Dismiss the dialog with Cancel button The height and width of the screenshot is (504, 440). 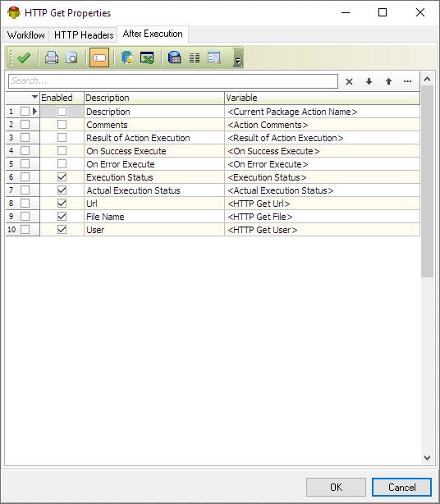(401, 488)
